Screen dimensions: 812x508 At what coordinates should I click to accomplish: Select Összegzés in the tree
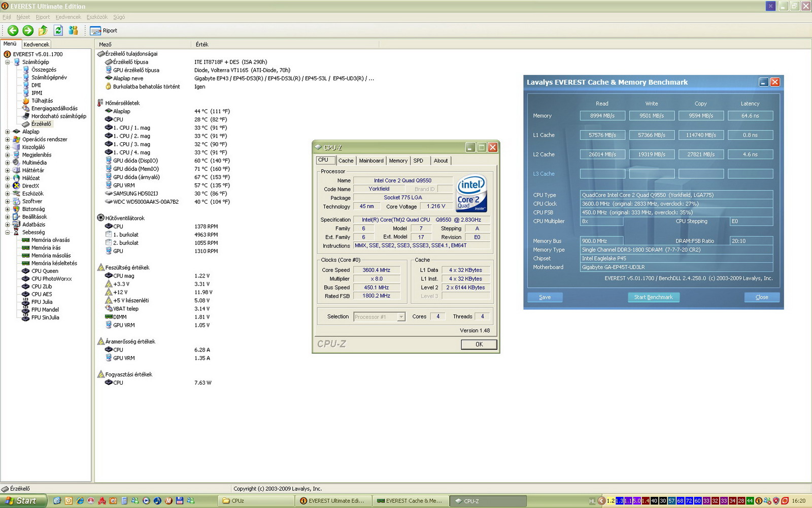(x=44, y=70)
